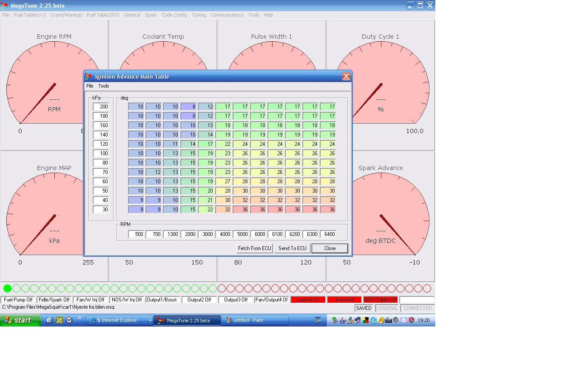Click the Windows start button
Image resolution: width=588 pixels, height=392 pixels.
point(20,320)
